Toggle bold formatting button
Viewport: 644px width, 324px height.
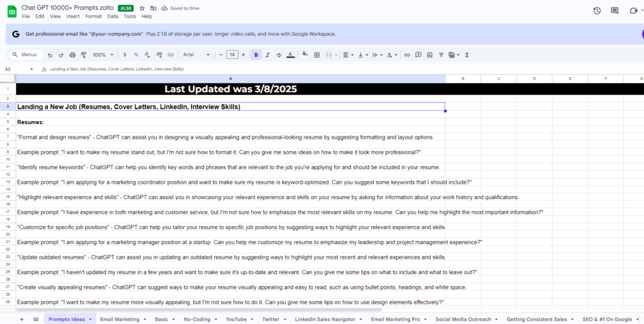tap(256, 54)
